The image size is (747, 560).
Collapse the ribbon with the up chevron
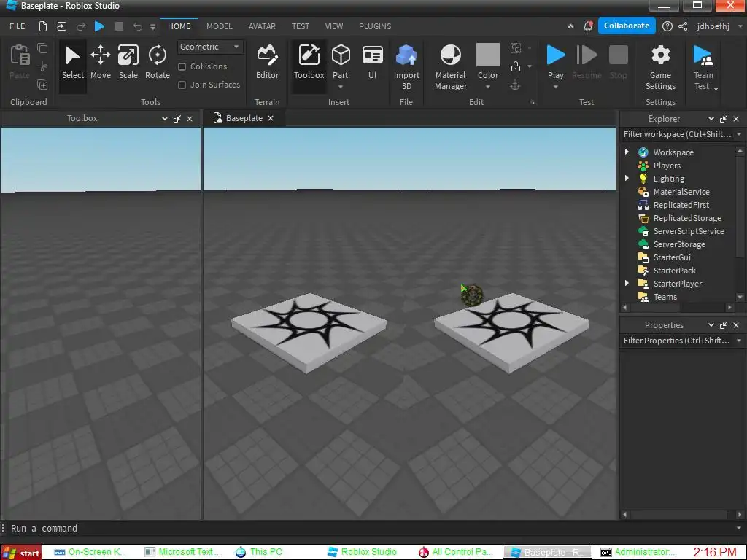[x=570, y=26]
